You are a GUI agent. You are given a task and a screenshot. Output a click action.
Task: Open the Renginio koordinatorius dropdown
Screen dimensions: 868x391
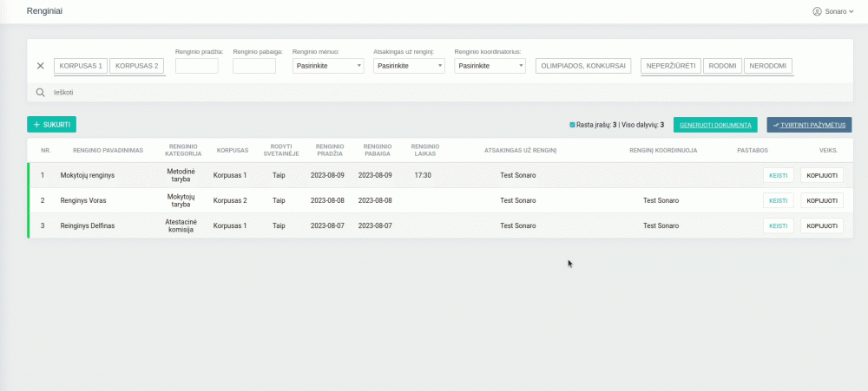point(490,66)
